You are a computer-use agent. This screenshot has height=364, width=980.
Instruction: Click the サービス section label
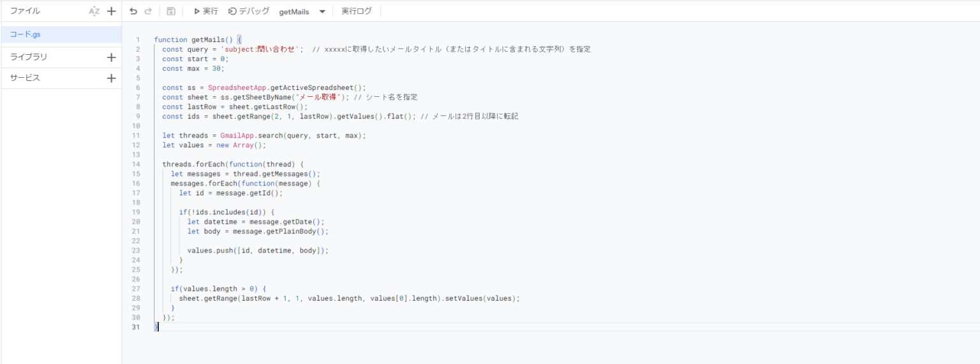[25, 78]
